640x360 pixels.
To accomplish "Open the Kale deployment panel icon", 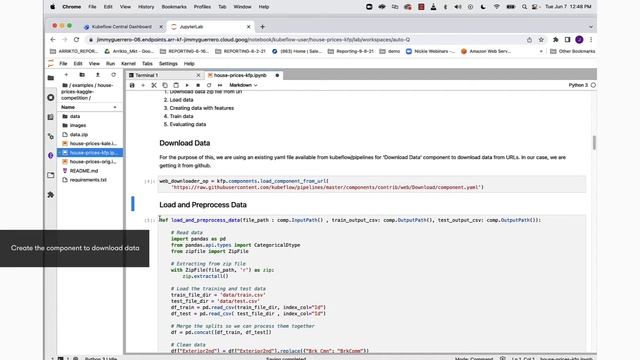I will click(51, 156).
